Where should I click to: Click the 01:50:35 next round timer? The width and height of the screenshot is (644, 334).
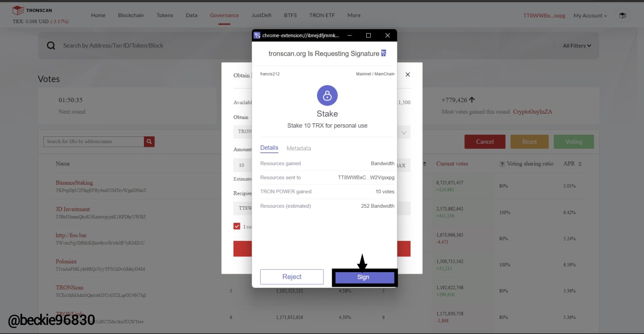point(70,100)
